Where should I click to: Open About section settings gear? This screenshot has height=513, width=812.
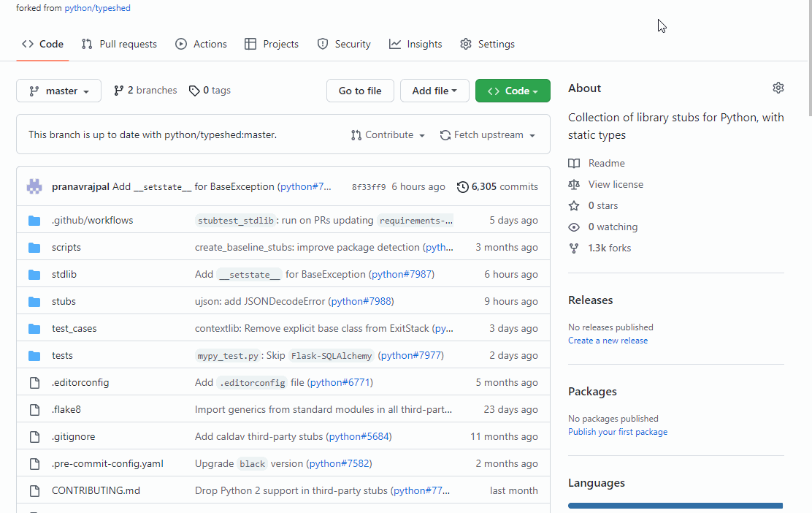pyautogui.click(x=778, y=88)
